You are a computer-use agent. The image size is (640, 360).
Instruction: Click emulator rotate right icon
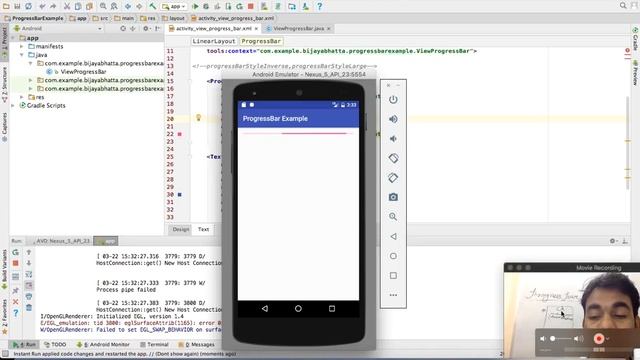393,178
